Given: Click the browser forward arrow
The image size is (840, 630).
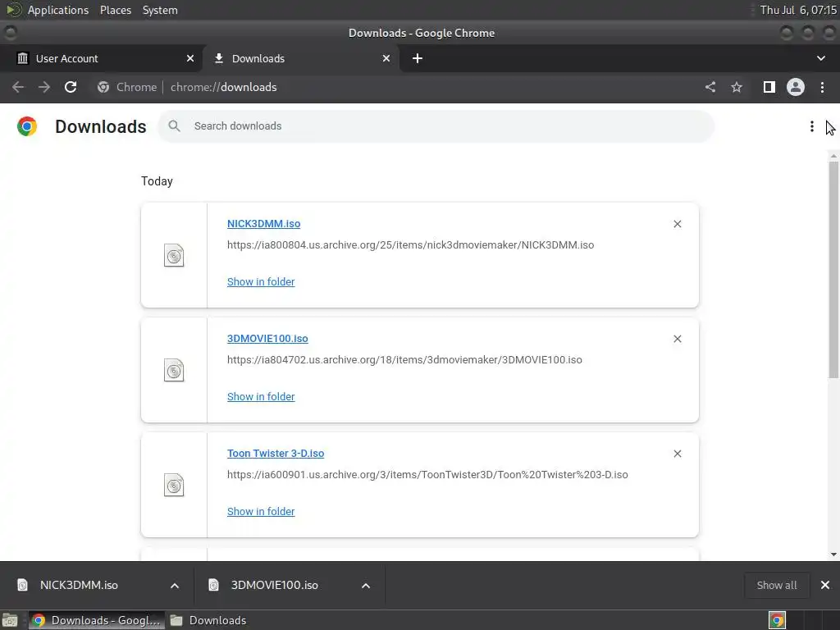Looking at the screenshot, I should pos(44,87).
